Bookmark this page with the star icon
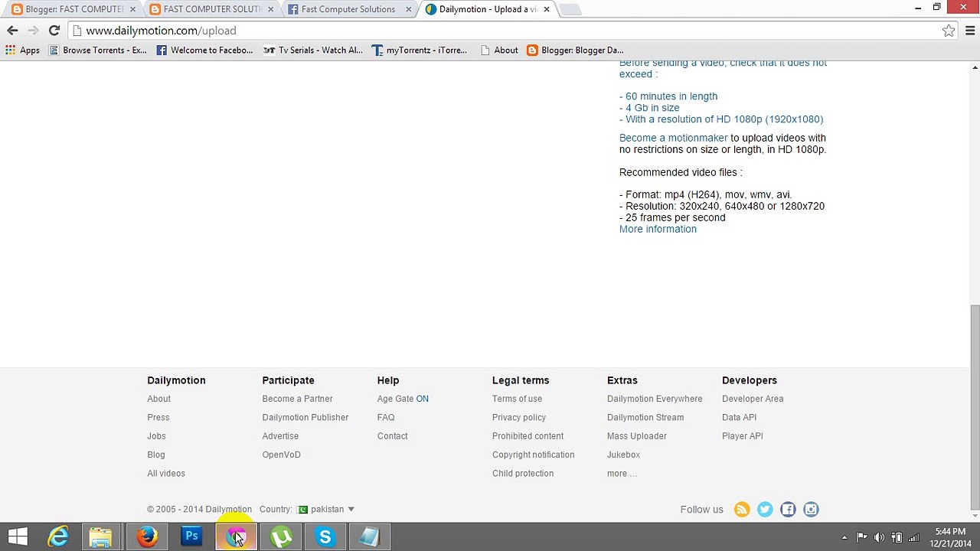 [x=949, y=31]
